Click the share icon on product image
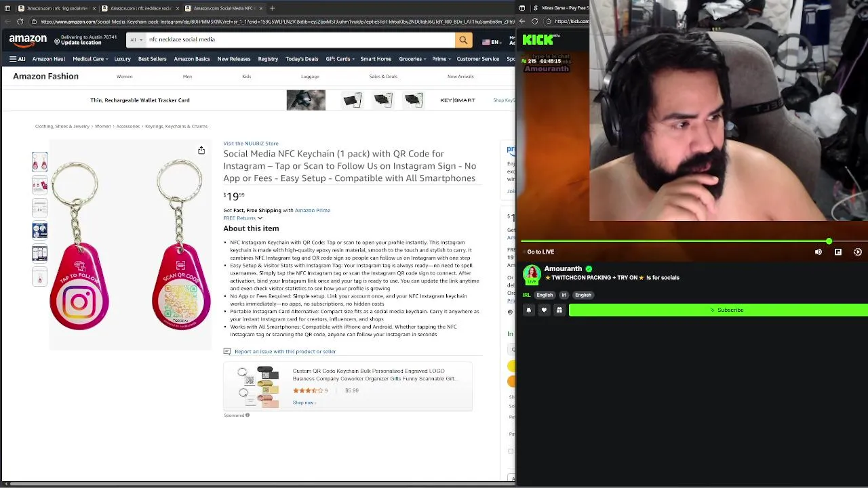The width and height of the screenshot is (868, 488). tap(201, 150)
